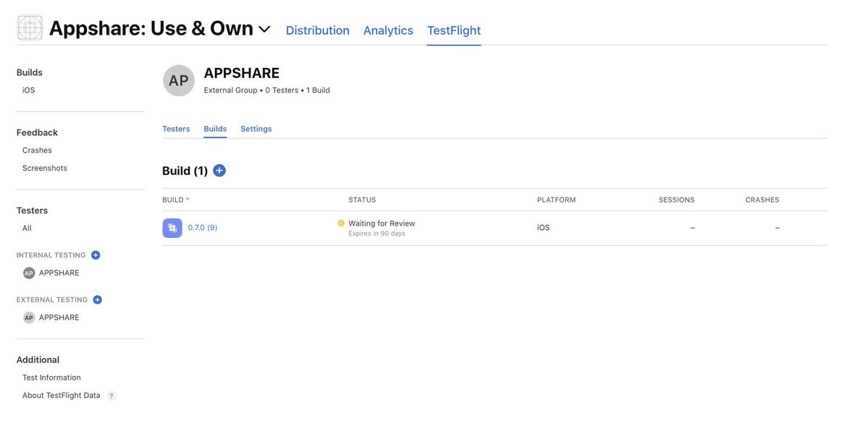
Task: Click the help question mark icon
Action: click(111, 396)
